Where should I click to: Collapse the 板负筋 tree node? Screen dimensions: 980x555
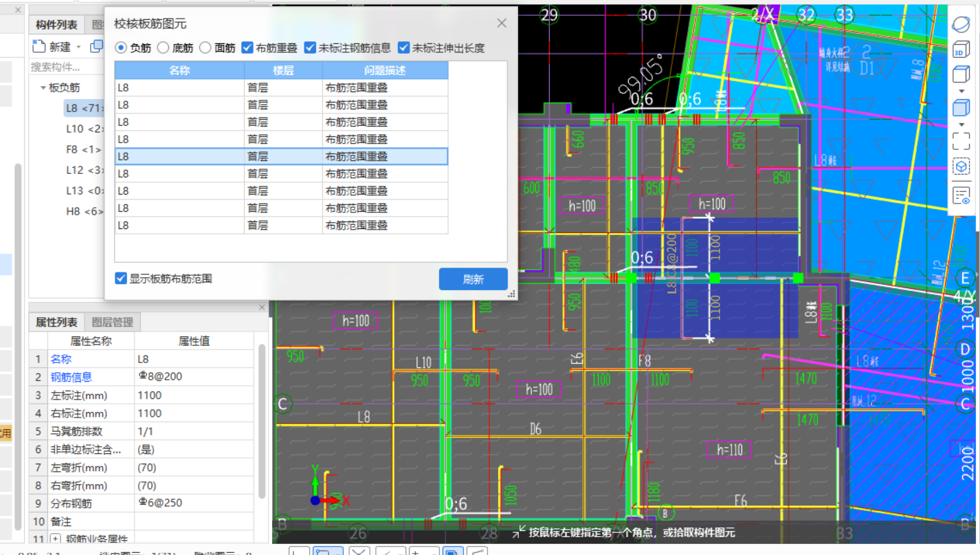[x=43, y=88]
